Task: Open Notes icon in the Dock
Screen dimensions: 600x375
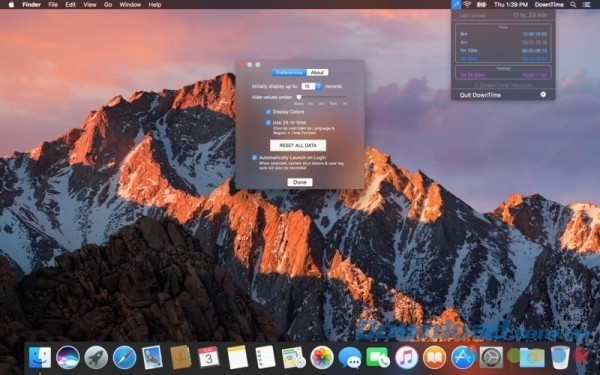Action: tap(237, 357)
